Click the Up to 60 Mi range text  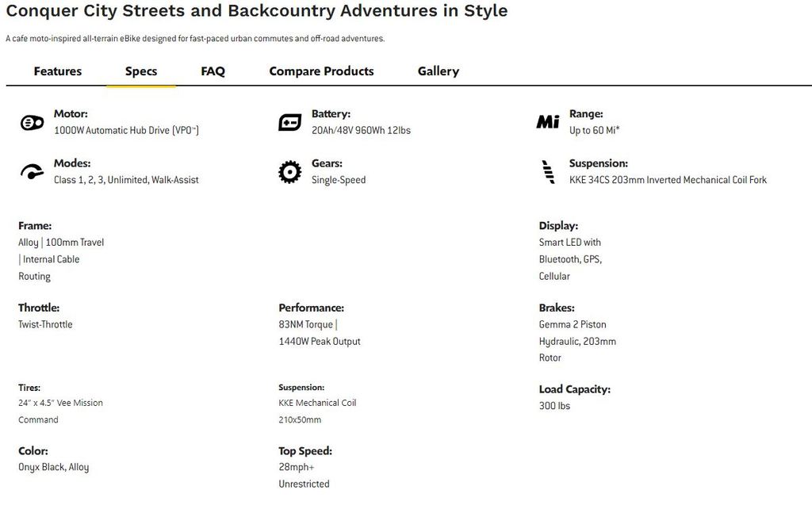[x=595, y=130]
